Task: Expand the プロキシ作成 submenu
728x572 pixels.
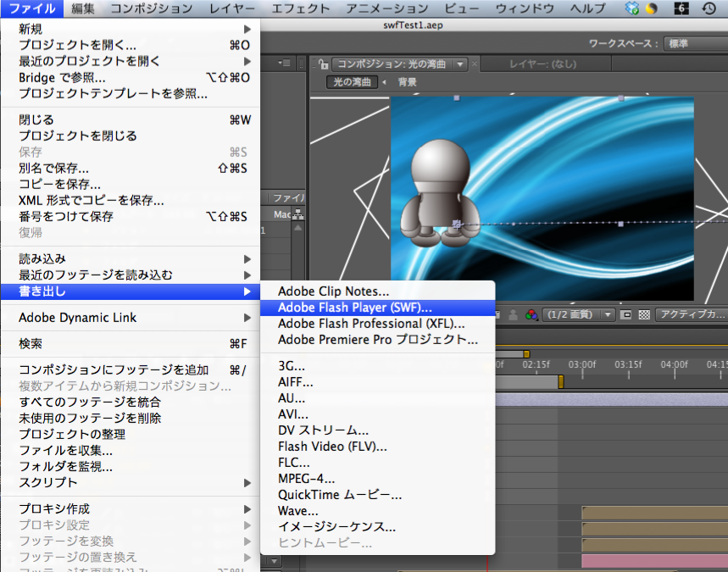Action: pos(130,508)
